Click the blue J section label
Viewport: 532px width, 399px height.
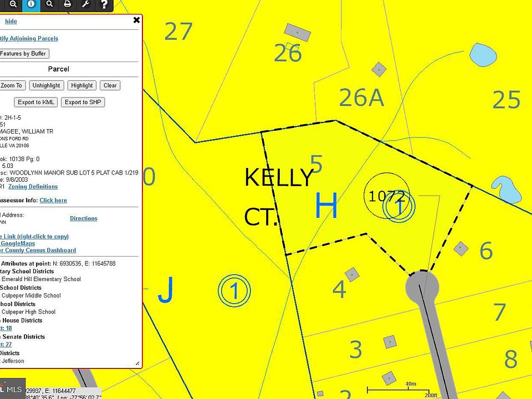tap(166, 290)
